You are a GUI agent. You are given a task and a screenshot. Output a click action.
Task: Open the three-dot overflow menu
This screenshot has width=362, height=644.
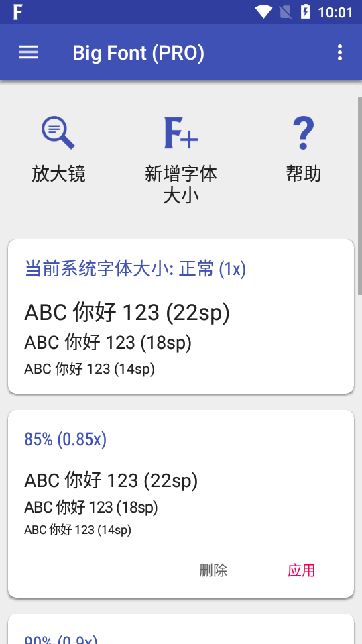[x=339, y=52]
